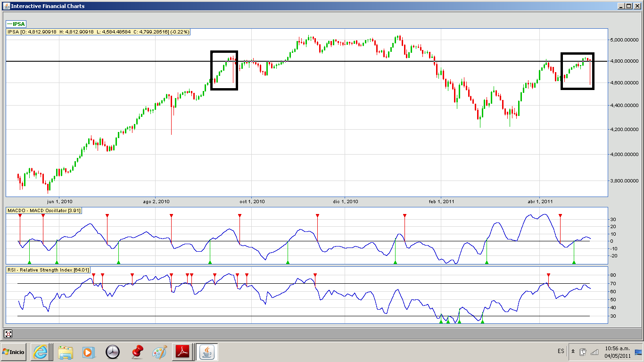Click the 'ago 2, 2010' date label
This screenshot has height=362, width=644.
[156, 202]
